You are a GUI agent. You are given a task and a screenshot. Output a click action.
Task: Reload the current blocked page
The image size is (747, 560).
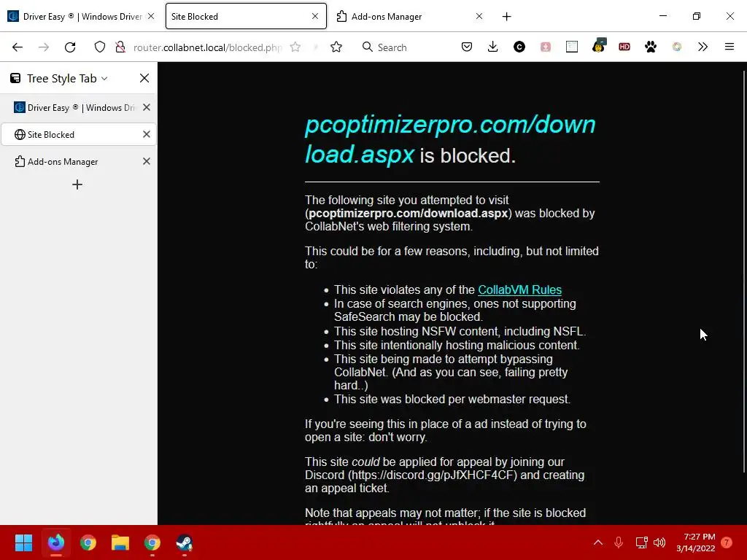(70, 47)
